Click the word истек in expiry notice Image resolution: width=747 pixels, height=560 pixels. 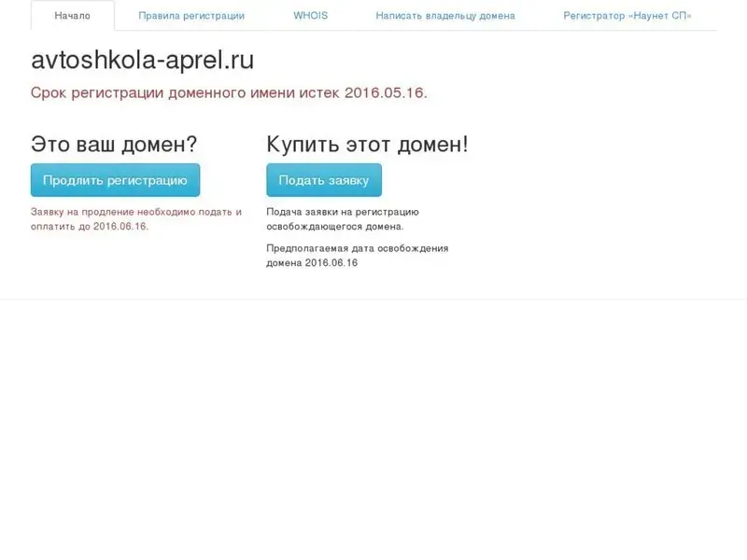coord(319,93)
